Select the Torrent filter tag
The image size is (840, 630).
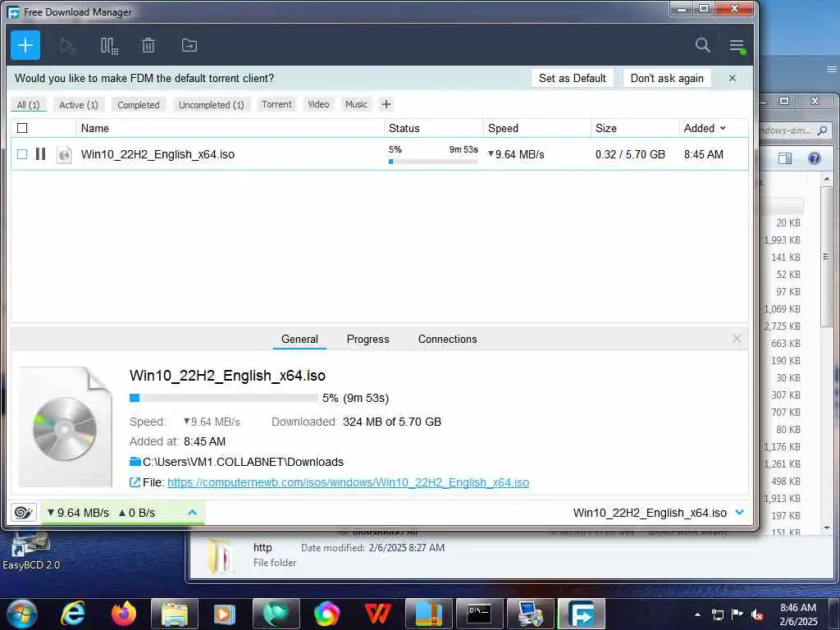pos(277,104)
